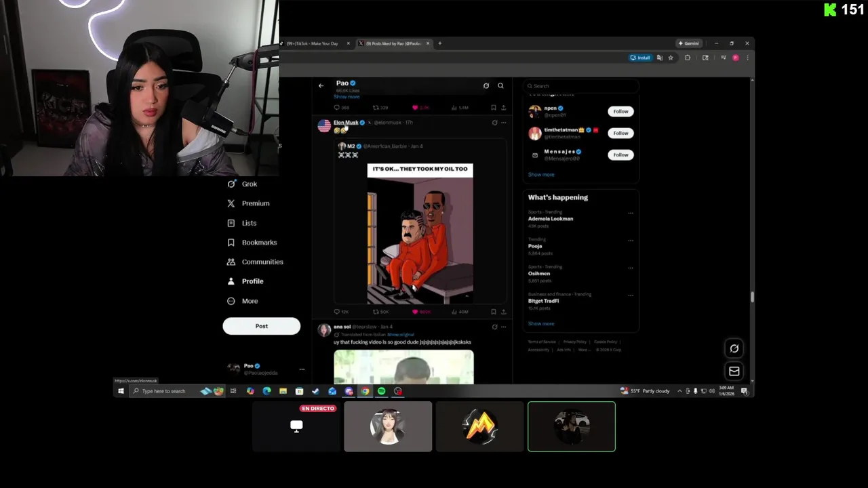The width and height of the screenshot is (868, 488).
Task: Open the Chrome extensions puzzle icon
Action: pyautogui.click(x=688, y=58)
